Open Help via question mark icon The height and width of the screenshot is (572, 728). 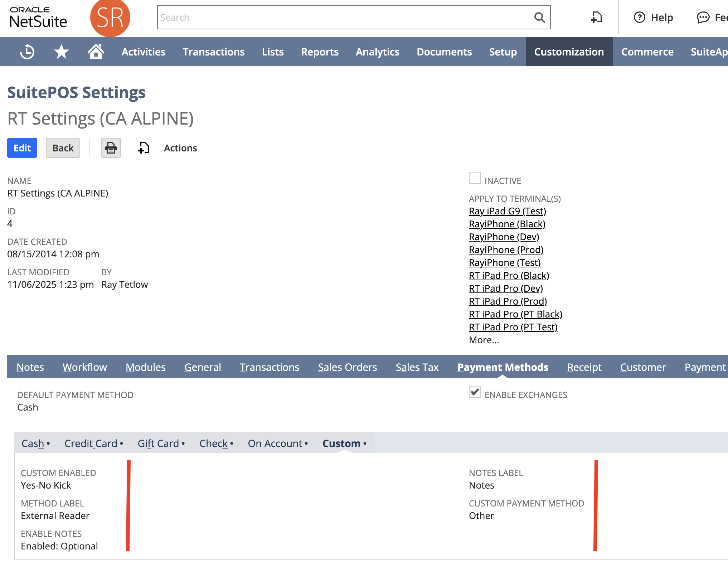[x=639, y=18]
